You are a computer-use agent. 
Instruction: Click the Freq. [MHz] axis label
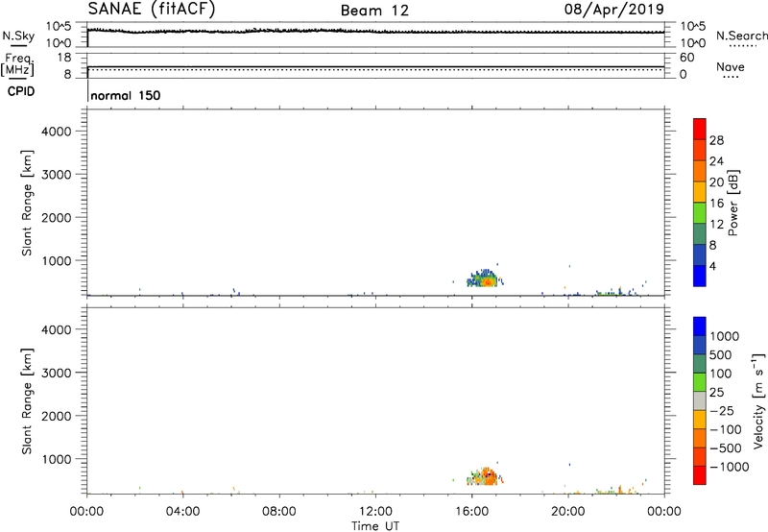coord(17,64)
